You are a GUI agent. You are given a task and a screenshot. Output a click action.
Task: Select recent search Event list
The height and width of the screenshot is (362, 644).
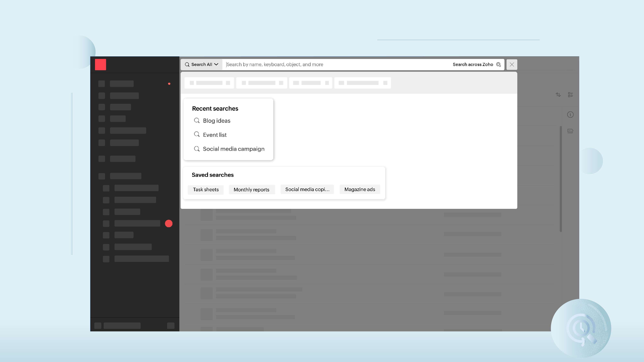click(x=214, y=135)
